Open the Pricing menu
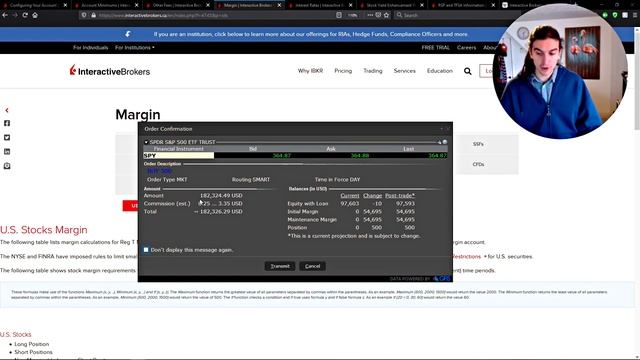Viewport: 640px width, 360px height. tap(343, 71)
